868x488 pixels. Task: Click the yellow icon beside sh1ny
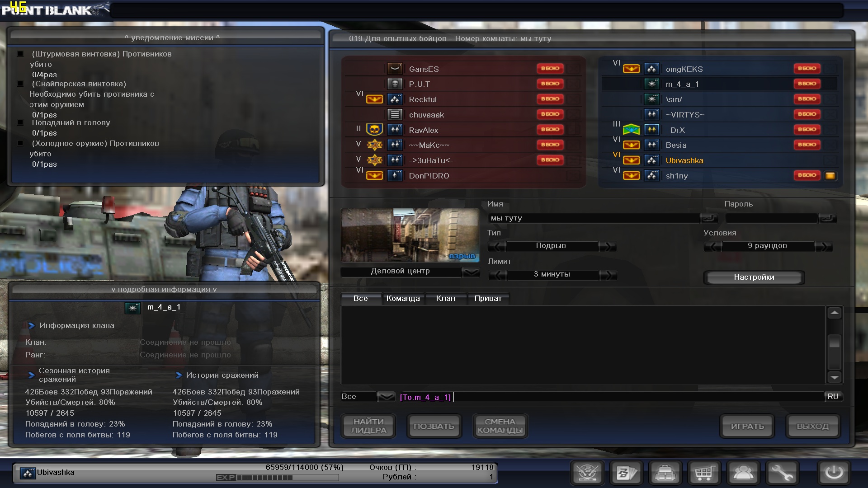coord(830,176)
